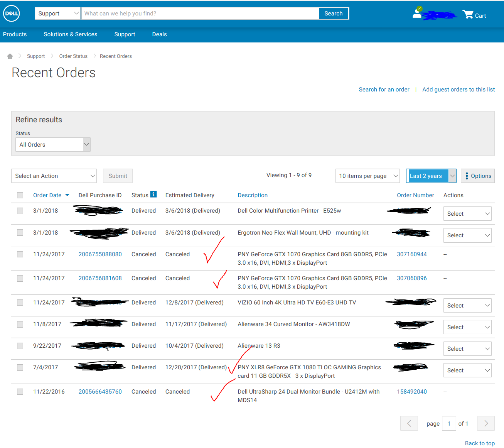Open Solutions & Services menu
Viewport: 504px width, 448px height.
pos(70,34)
